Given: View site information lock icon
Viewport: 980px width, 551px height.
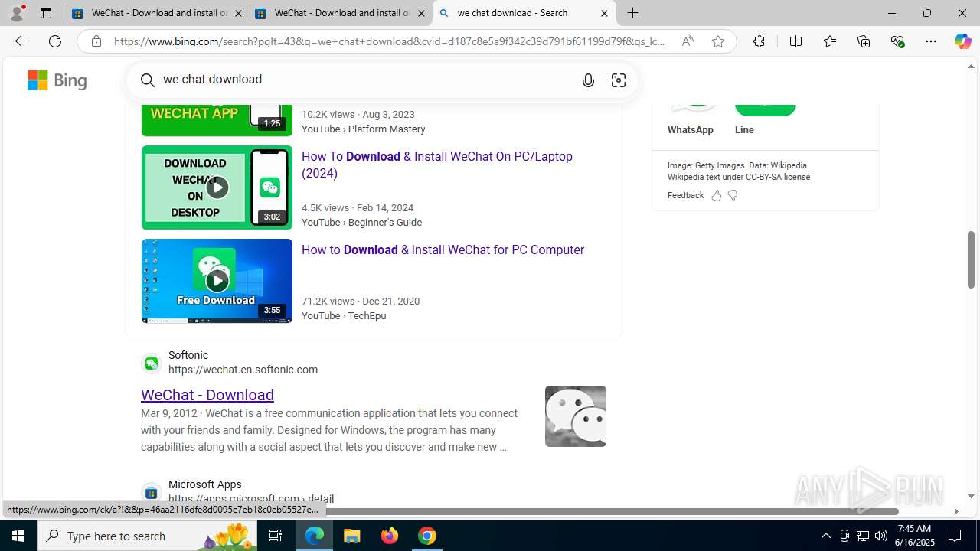Looking at the screenshot, I should click(96, 41).
